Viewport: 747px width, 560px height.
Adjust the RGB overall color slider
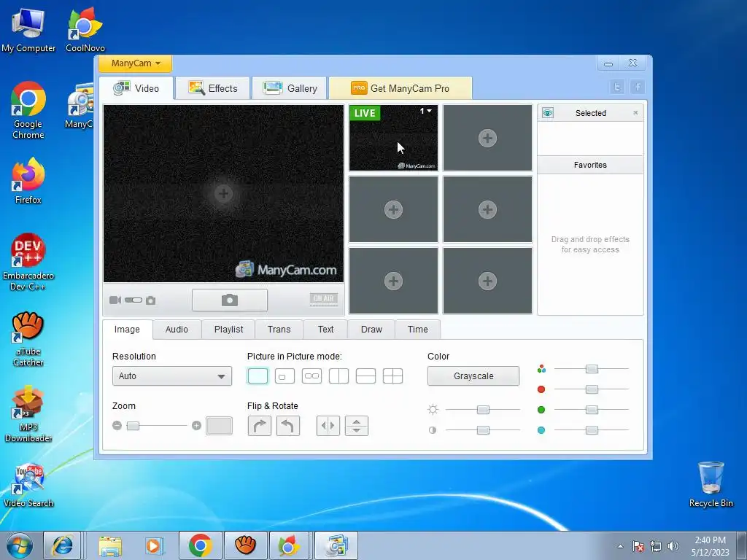(x=592, y=369)
